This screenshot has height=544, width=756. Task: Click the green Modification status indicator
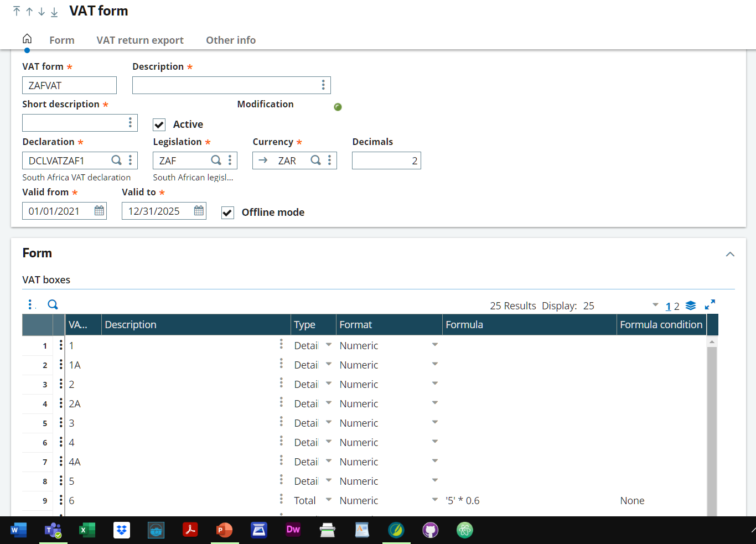click(x=338, y=107)
